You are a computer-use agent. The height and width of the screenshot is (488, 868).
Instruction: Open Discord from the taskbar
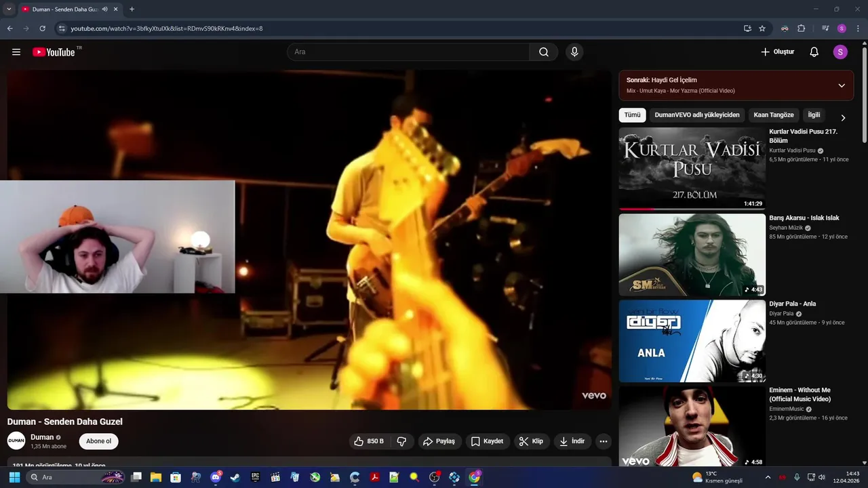216,477
